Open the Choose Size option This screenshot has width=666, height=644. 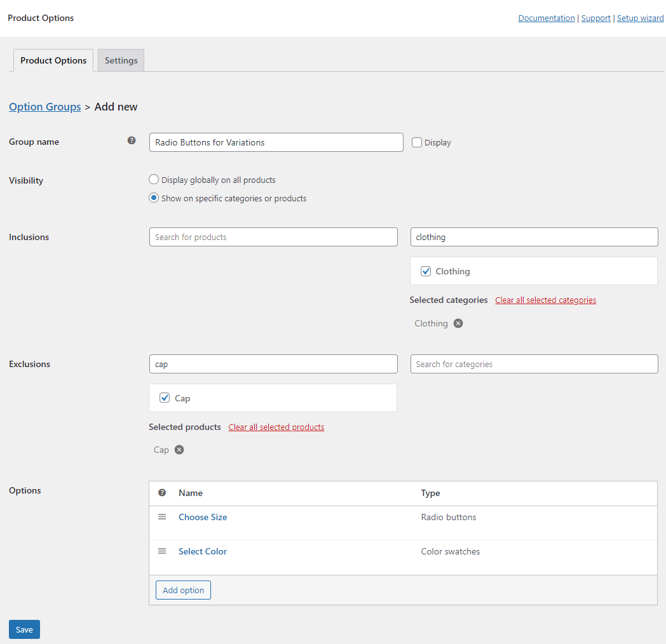203,517
